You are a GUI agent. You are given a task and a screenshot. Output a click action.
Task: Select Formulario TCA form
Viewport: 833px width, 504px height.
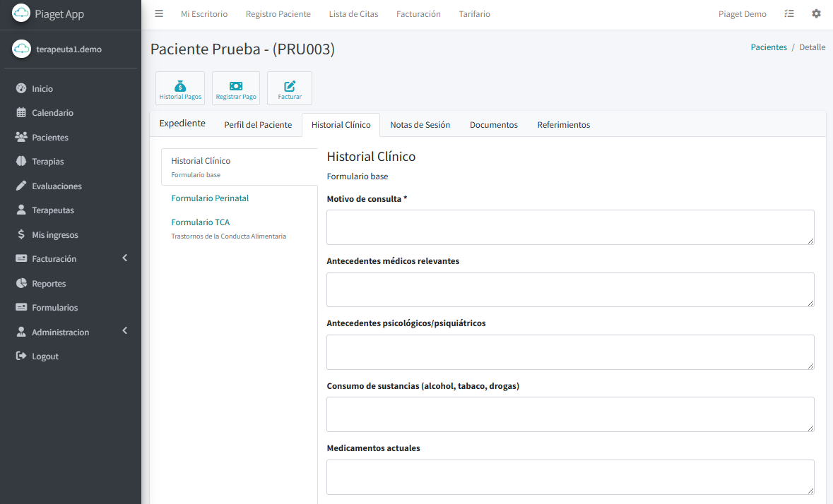[201, 222]
